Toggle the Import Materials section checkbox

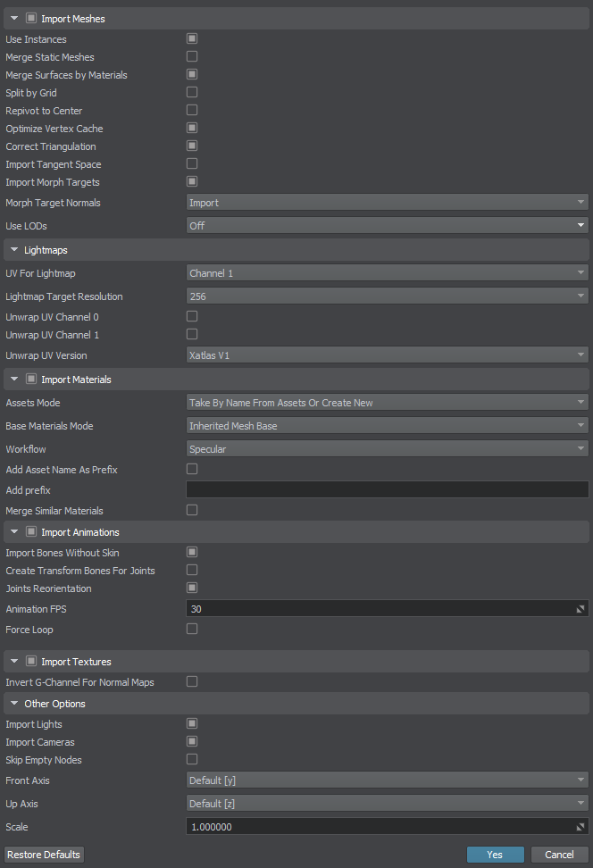(31, 380)
